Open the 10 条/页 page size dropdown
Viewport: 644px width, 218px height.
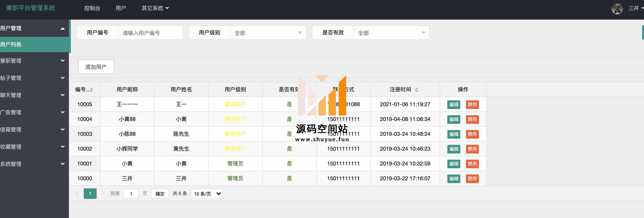pos(207,194)
